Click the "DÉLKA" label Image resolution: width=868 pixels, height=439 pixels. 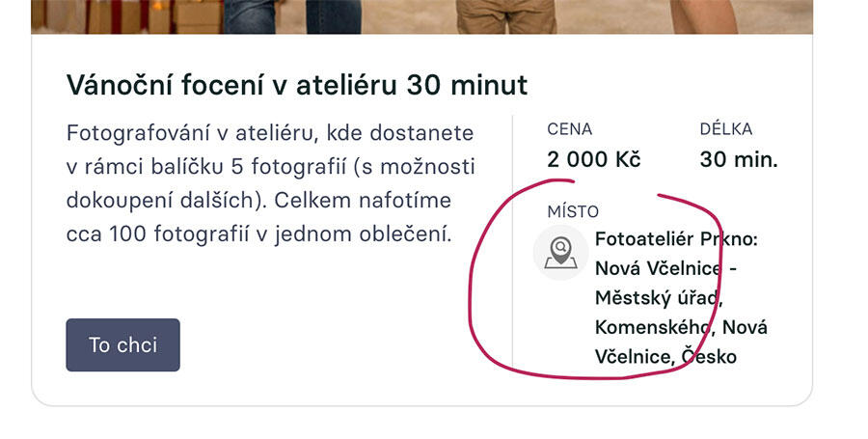click(726, 129)
